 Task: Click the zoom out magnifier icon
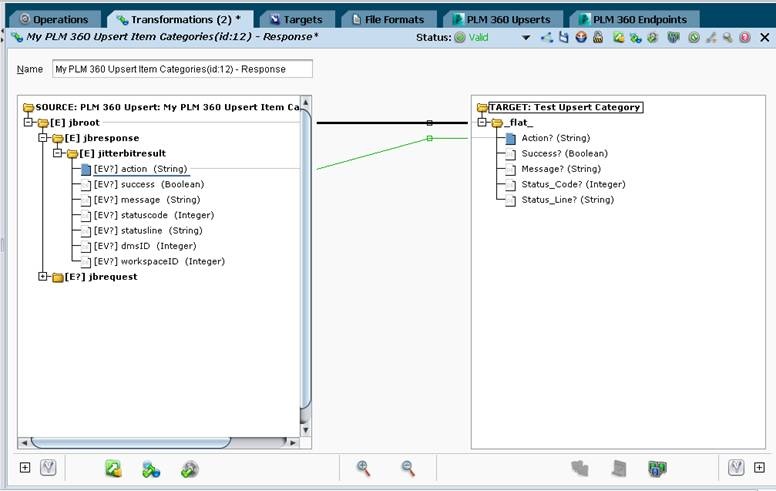coord(408,468)
